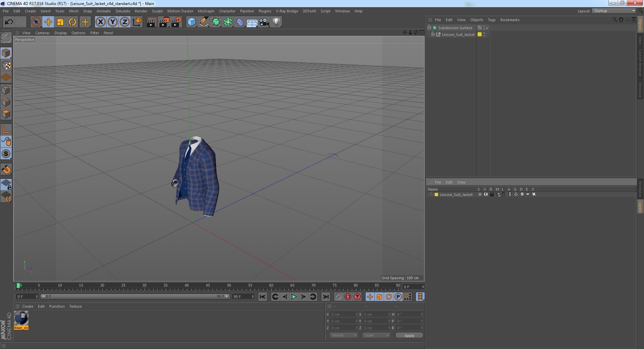Switch to Texture mode icon
This screenshot has width=644, height=349.
tap(6, 65)
